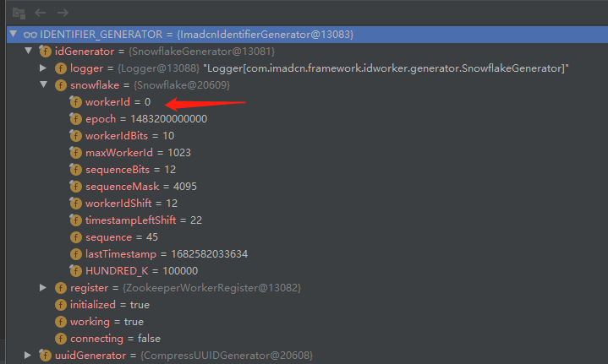
Task: Click the field icon next to HUNDRED_K
Action: point(76,270)
